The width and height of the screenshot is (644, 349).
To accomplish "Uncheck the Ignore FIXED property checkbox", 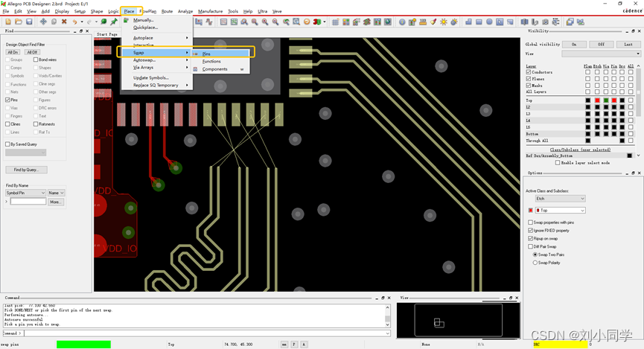I will (x=531, y=231).
